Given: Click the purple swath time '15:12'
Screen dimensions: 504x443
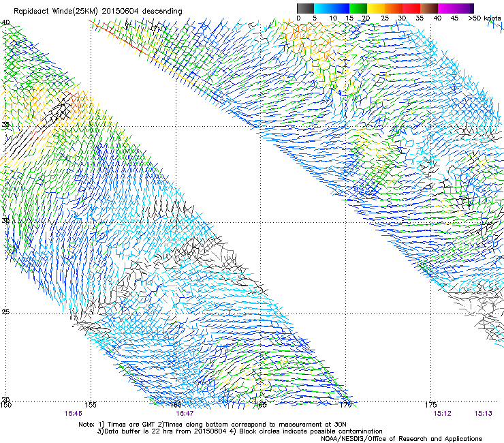Looking at the screenshot, I should (x=442, y=414).
